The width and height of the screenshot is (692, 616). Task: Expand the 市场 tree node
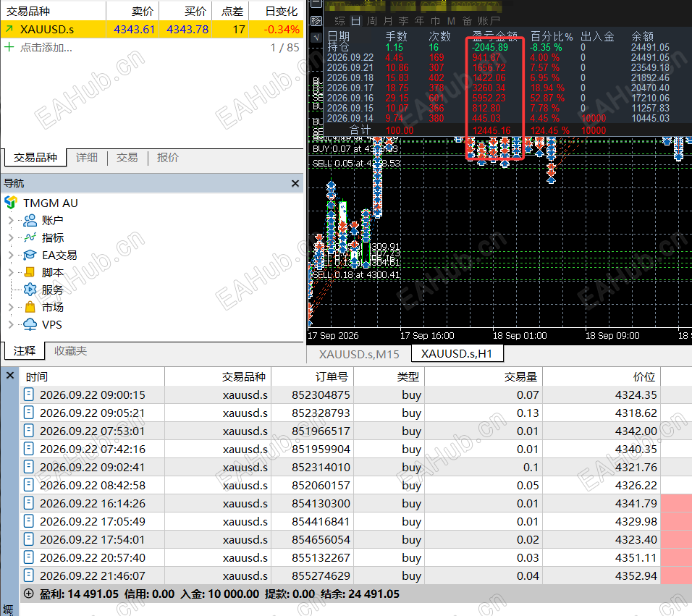coord(11,307)
